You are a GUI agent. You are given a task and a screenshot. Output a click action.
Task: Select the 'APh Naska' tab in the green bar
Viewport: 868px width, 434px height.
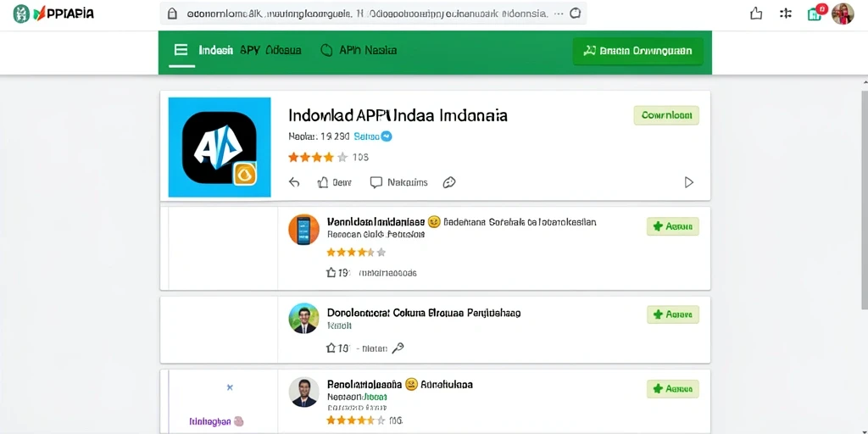(359, 50)
